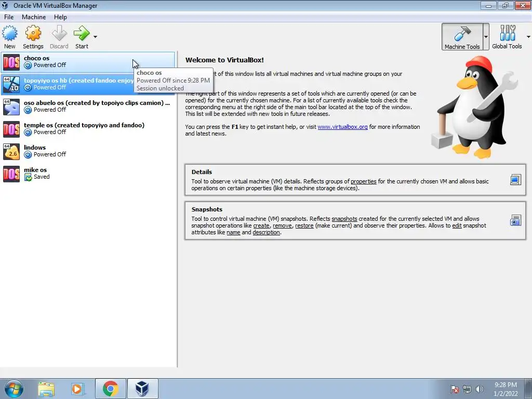Open Windows Media Player from taskbar

pyautogui.click(x=78, y=389)
